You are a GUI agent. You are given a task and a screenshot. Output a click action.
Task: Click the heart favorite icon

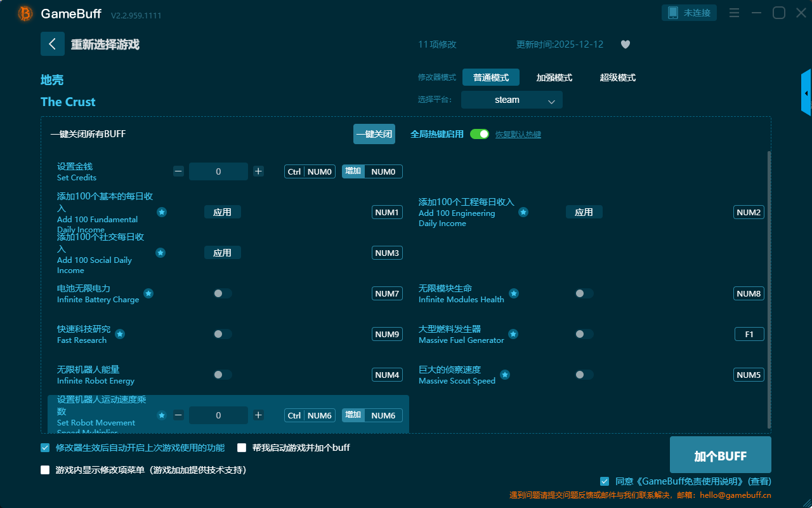(625, 44)
